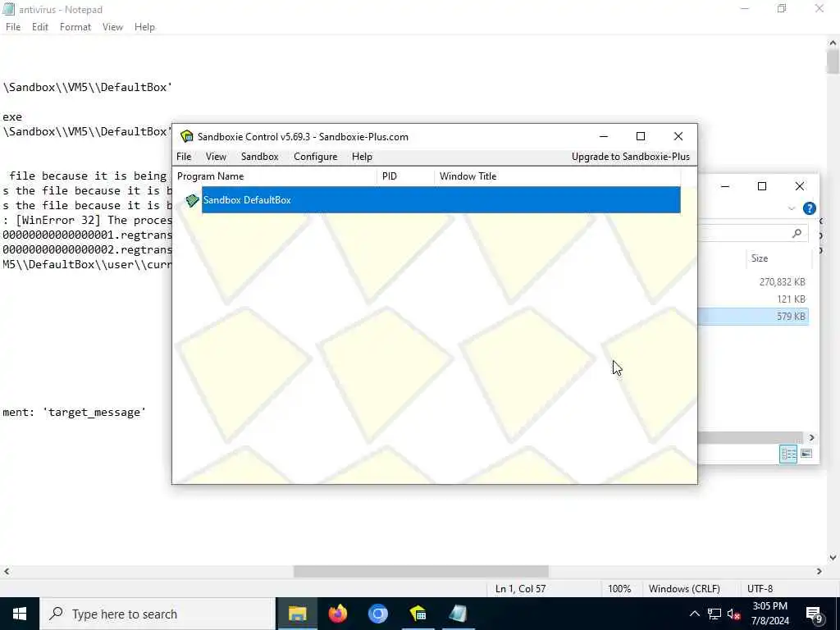Open Notepad's Format menu
Image resolution: width=840 pixels, height=630 pixels.
click(75, 27)
